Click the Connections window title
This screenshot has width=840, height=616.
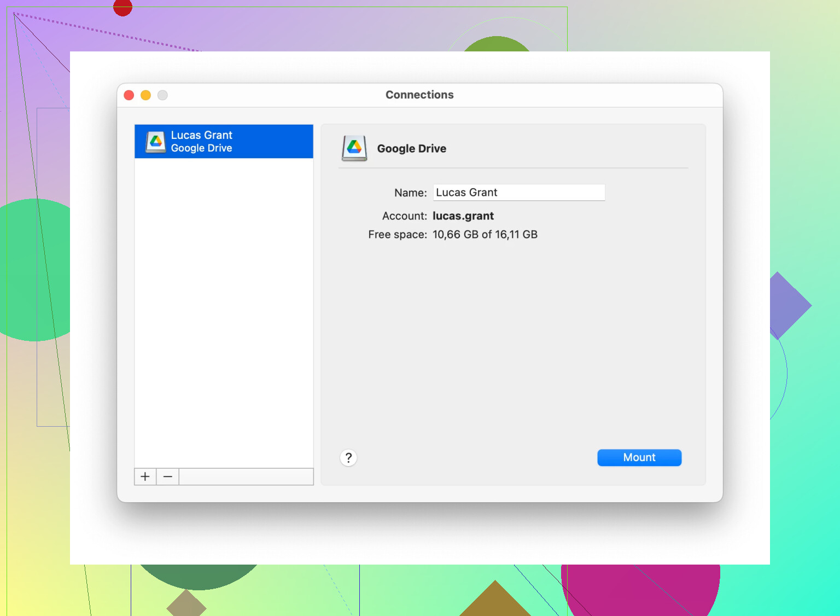[x=419, y=95]
